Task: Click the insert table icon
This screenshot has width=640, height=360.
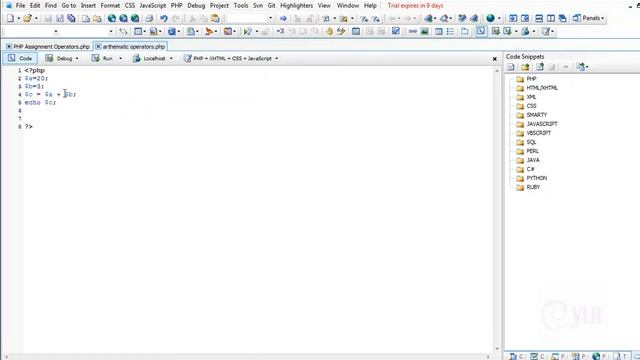Action: 438,31
